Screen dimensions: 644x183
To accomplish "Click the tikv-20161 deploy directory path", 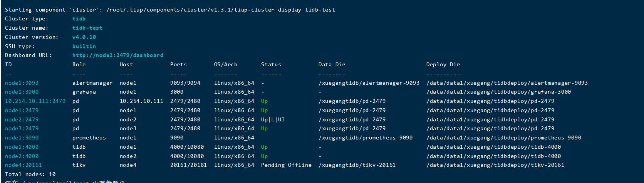I will [x=495, y=165].
